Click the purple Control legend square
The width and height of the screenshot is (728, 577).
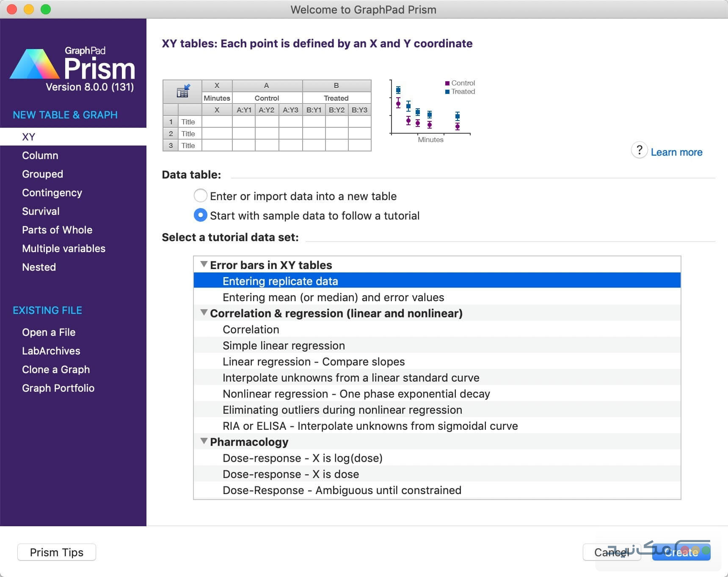(x=447, y=83)
